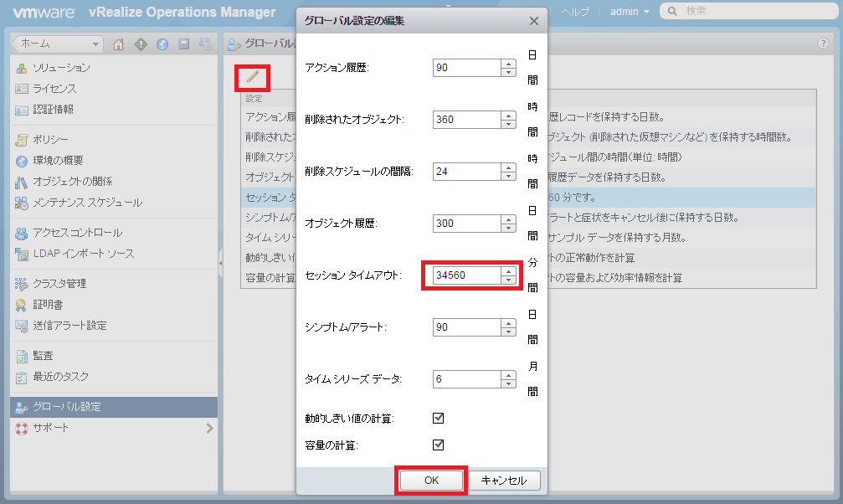Click the キャンセル button
The width and height of the screenshot is (843, 504).
504,481
